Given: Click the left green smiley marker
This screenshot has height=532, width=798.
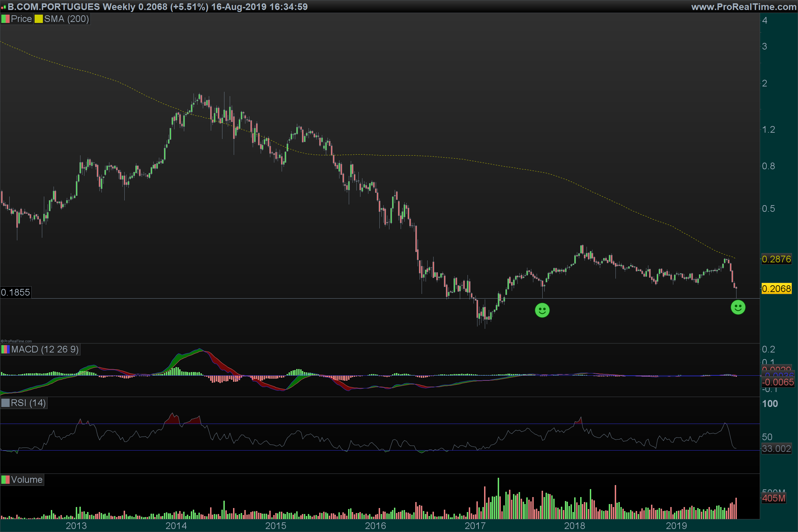Looking at the screenshot, I should 542,310.
